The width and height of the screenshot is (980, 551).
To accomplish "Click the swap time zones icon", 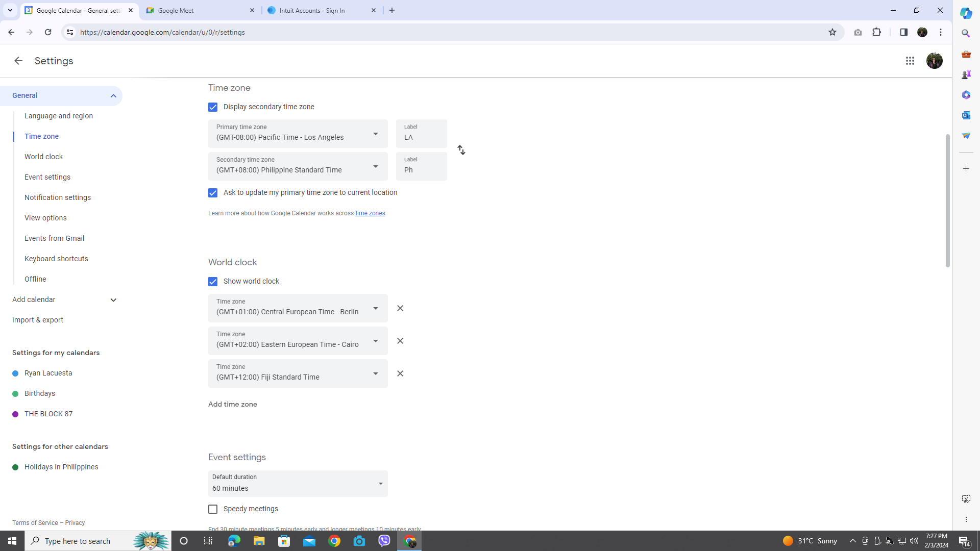I will 461,150.
